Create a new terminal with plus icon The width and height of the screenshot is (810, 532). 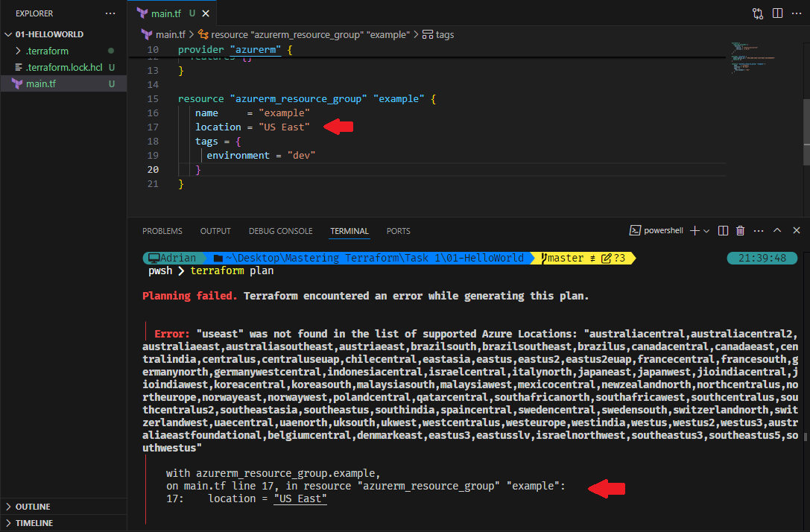(x=694, y=230)
